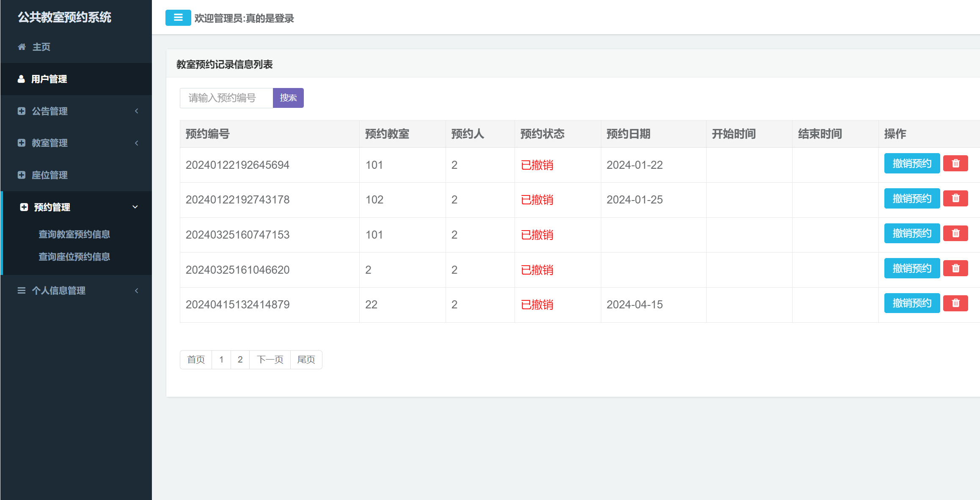Focus the 请输入预约编号 search field
The height and width of the screenshot is (500, 980).
[x=226, y=98]
